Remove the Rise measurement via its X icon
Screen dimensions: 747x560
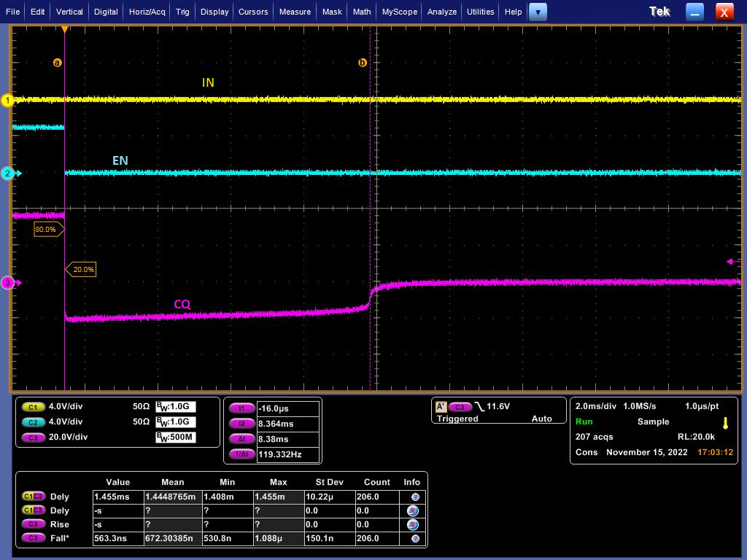[412, 524]
